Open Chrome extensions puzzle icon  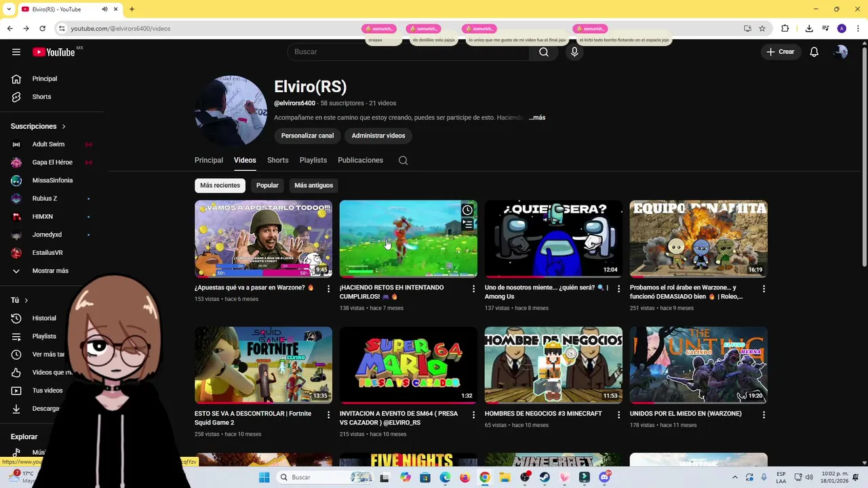785,28
